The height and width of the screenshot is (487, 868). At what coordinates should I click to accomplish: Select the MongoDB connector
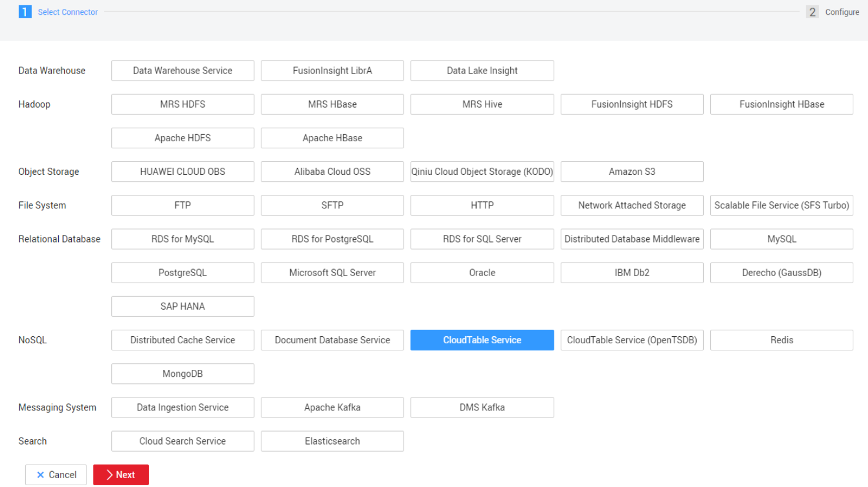182,374
